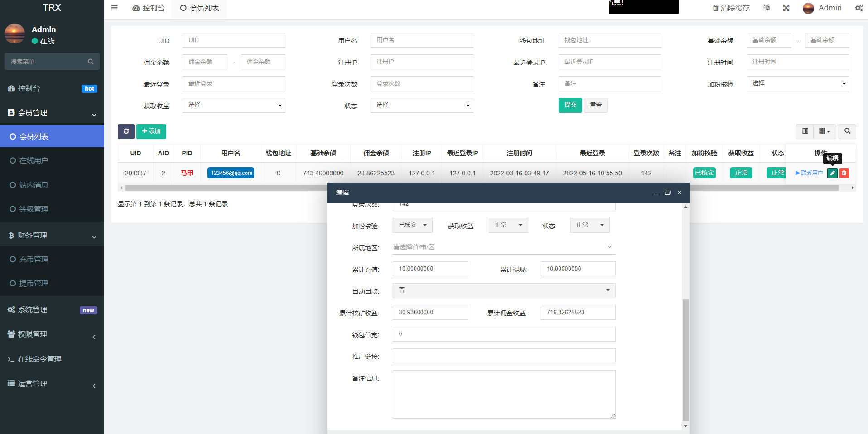Image resolution: width=868 pixels, height=434 pixels.
Task: Open system settings via the gear icon
Action: pyautogui.click(x=858, y=8)
